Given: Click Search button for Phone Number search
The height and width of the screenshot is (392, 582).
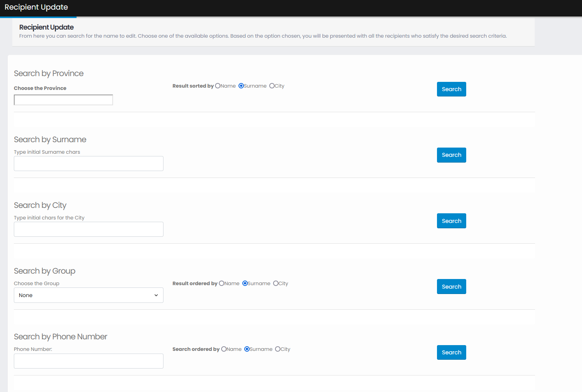Looking at the screenshot, I should coord(452,352).
